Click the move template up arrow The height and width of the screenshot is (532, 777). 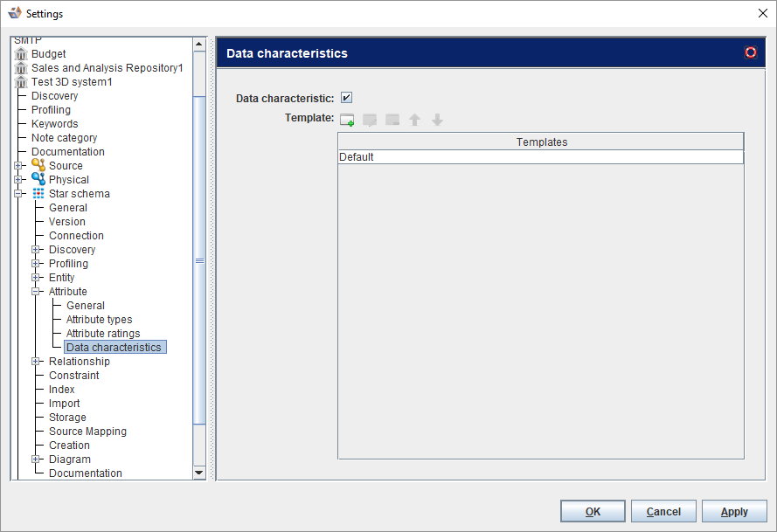(415, 120)
